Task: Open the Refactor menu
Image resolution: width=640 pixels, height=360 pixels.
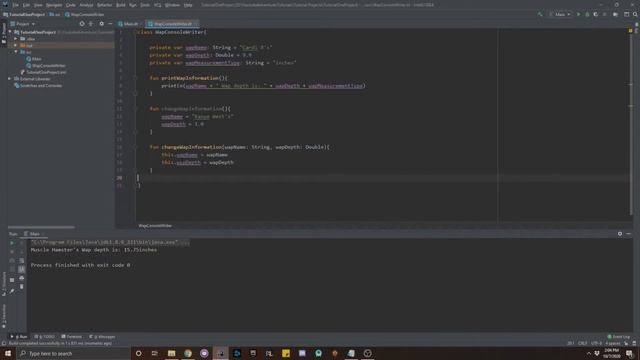Action: (x=104, y=5)
